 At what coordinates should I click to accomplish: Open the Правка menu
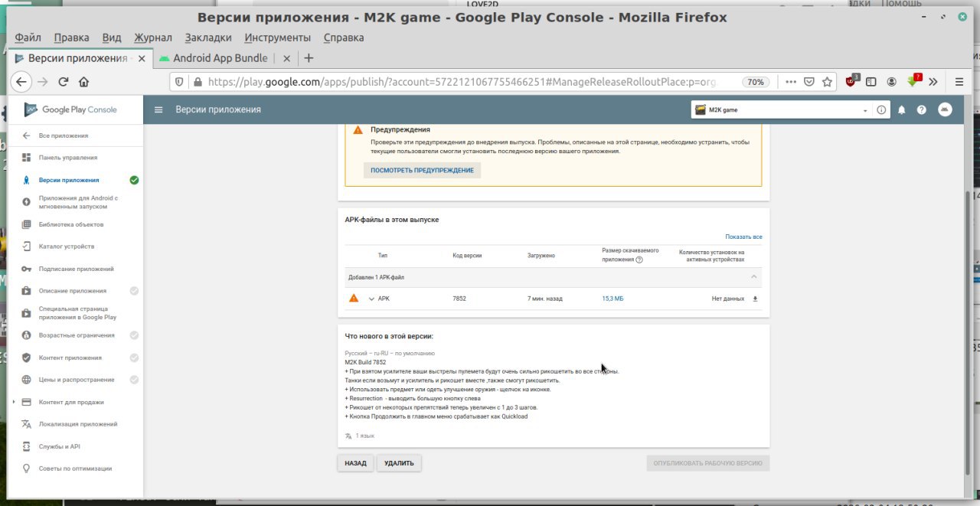click(x=71, y=38)
